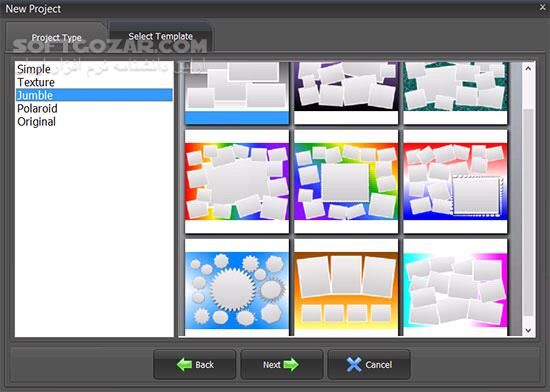Choose rainbow template with square center photo

click(346, 182)
